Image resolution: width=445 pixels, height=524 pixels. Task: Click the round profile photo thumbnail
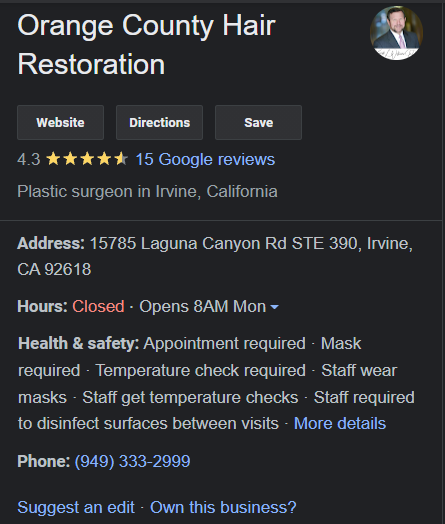(x=397, y=33)
